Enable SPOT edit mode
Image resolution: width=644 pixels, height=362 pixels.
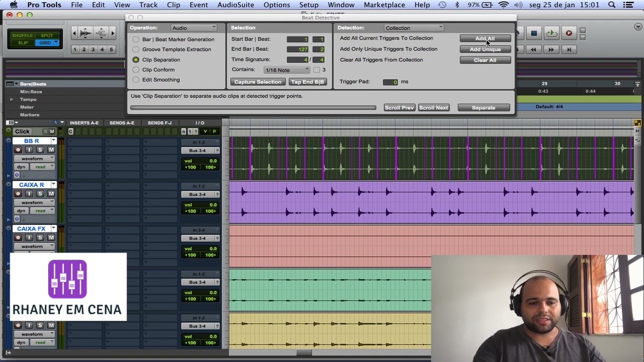coord(47,36)
